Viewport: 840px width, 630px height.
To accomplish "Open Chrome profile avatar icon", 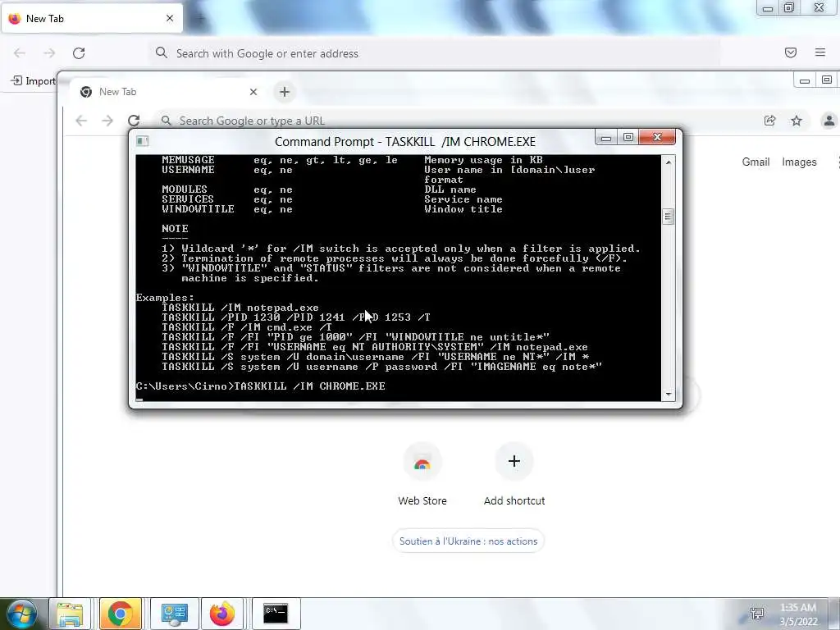I will coord(829,121).
